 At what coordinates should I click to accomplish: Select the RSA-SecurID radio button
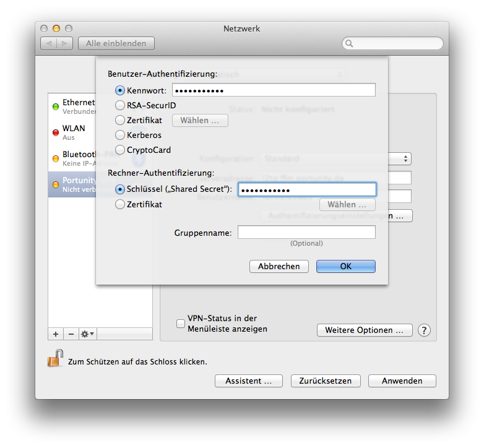[120, 105]
